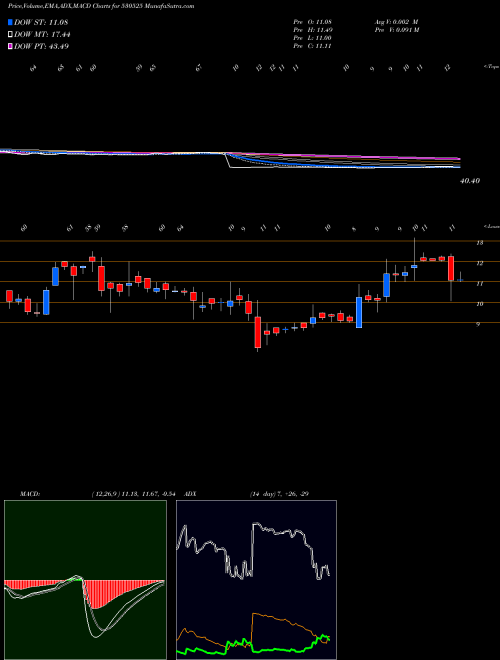The image size is (500, 660).
Task: Click the tall blue candlestick rising from 9 past 10
Action: (359, 312)
